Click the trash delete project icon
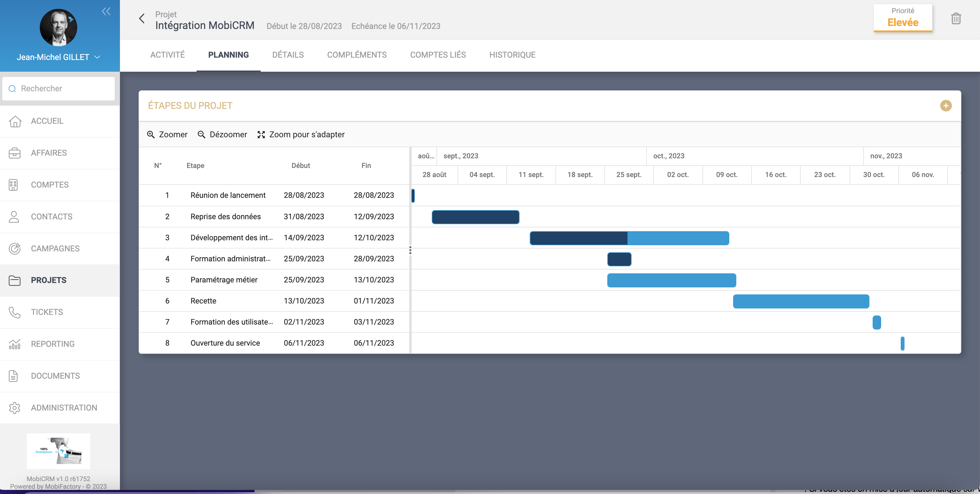The image size is (980, 494). [956, 18]
